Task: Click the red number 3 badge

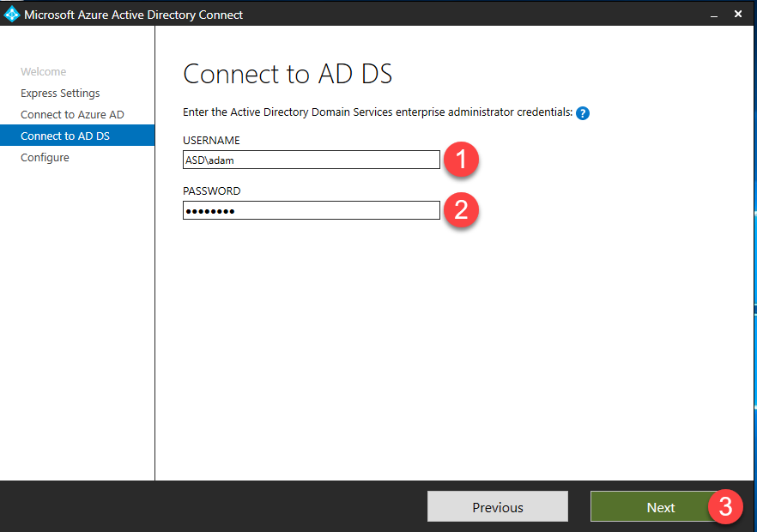Action: [x=725, y=507]
